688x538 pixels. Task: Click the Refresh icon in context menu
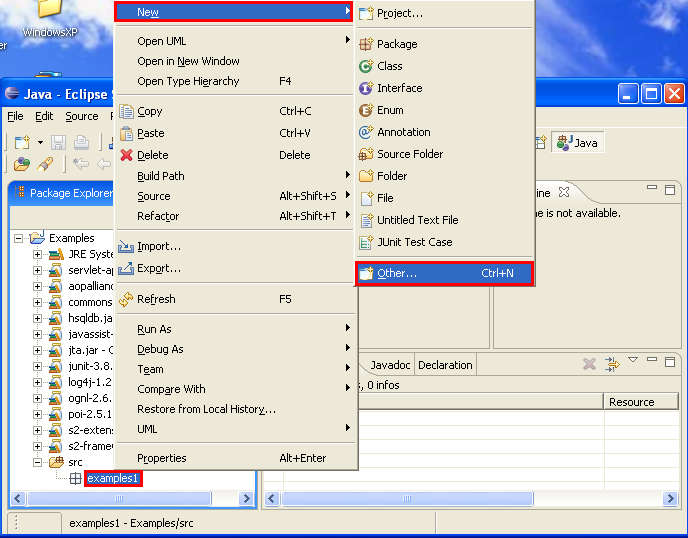[126, 299]
